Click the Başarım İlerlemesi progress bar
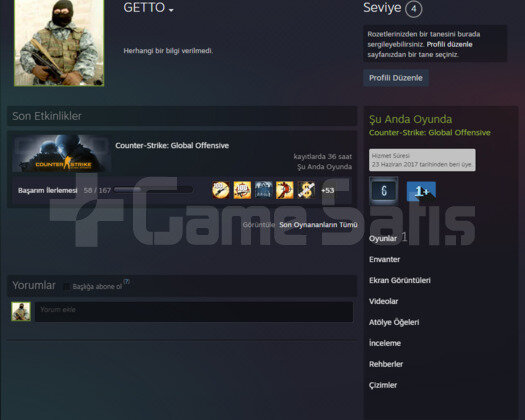Viewport: 525px width, 420px height. 153,190
